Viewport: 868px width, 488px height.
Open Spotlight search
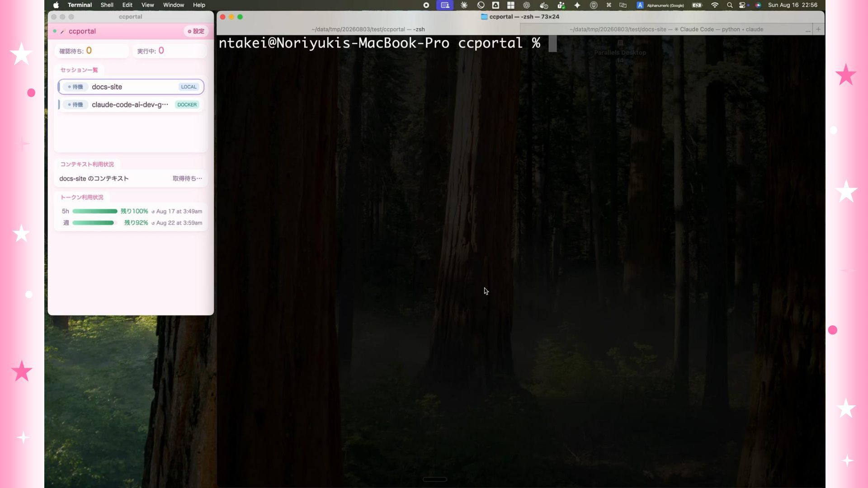[730, 5]
